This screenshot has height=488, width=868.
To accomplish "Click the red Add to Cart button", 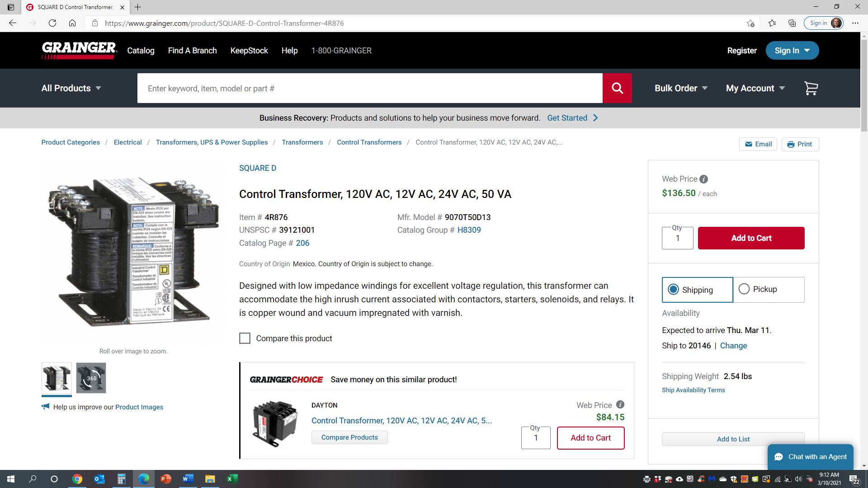I will click(751, 238).
